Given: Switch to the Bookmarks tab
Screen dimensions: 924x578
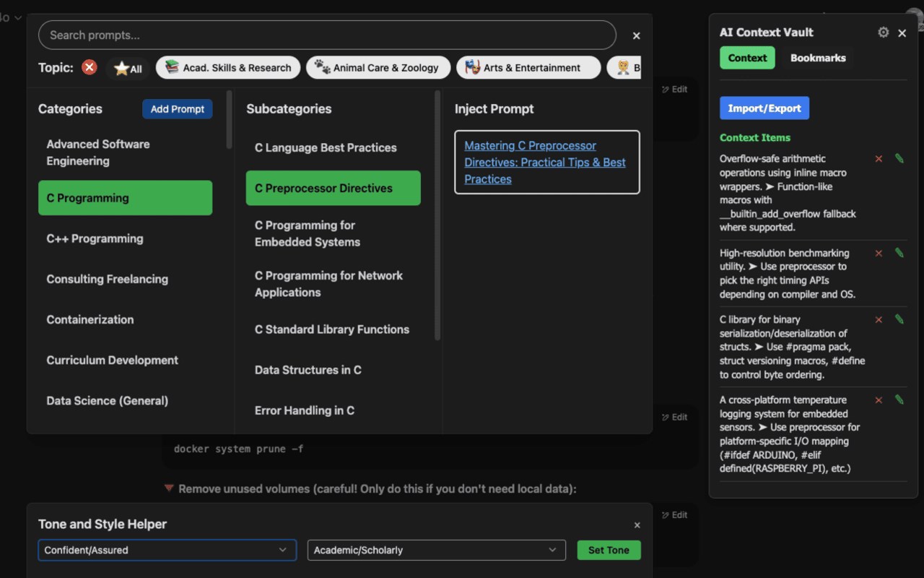Looking at the screenshot, I should click(x=817, y=58).
